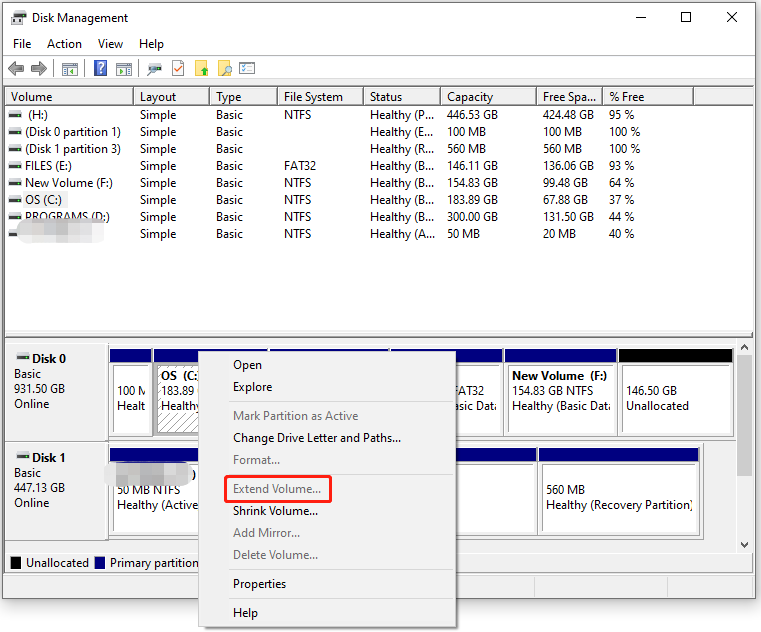Select the FAT32 partition block on Disk 0

pyautogui.click(x=478, y=392)
